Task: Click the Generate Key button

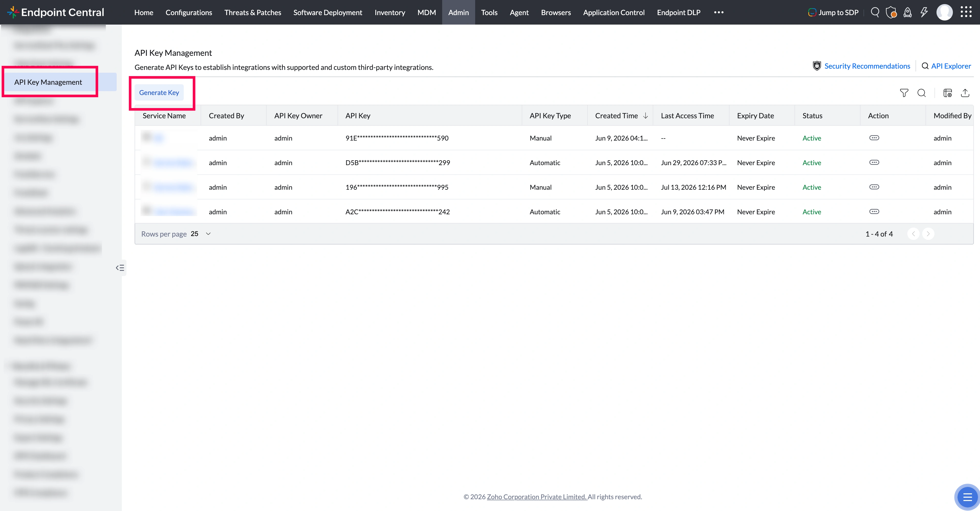Action: click(x=159, y=92)
